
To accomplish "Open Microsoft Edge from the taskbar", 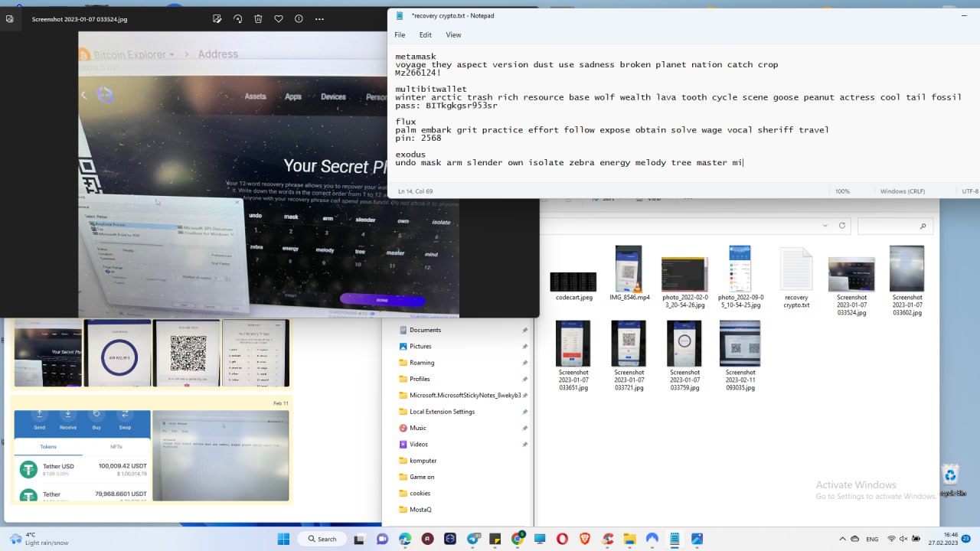I will 405,539.
